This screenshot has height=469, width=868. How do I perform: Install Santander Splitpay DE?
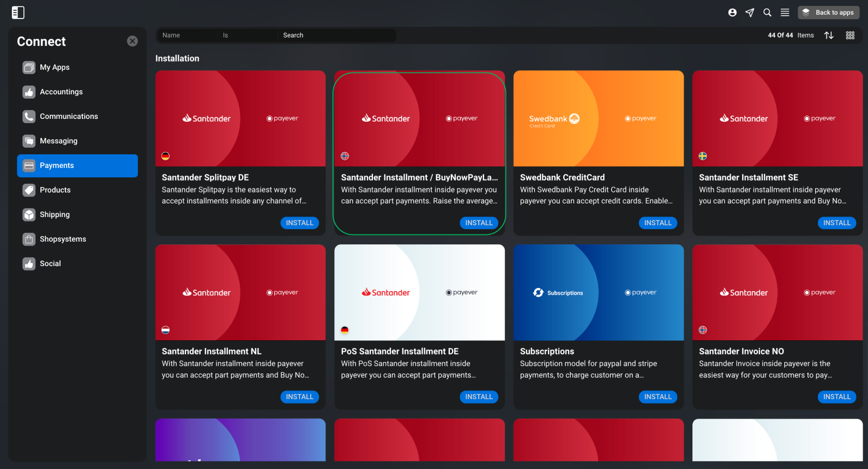(300, 223)
